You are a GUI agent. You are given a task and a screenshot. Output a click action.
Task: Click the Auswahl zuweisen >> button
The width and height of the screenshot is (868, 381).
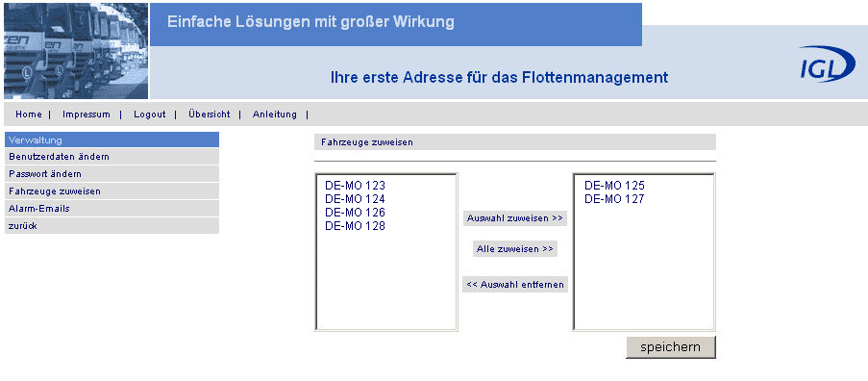click(515, 218)
